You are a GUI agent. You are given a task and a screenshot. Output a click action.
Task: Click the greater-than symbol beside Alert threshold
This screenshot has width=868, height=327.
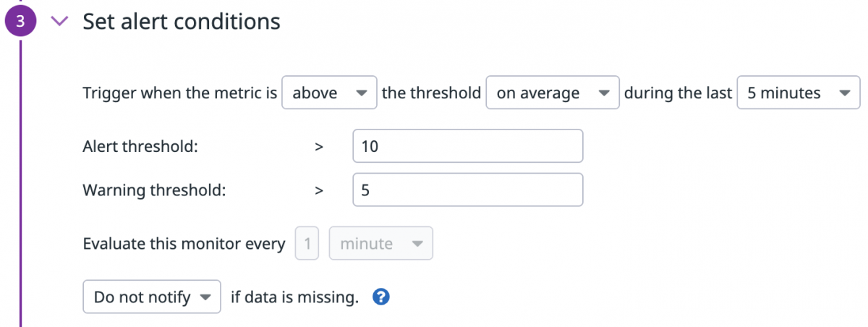click(319, 146)
